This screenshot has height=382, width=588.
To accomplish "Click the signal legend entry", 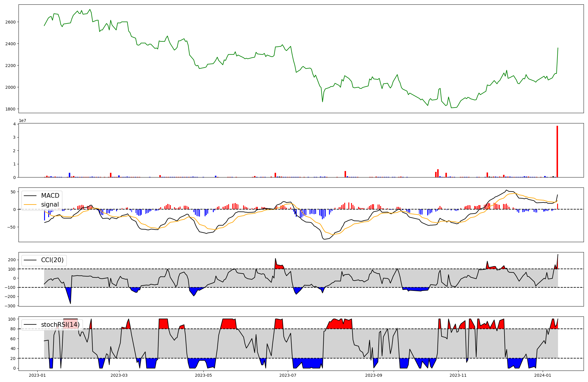I will 50,205.
